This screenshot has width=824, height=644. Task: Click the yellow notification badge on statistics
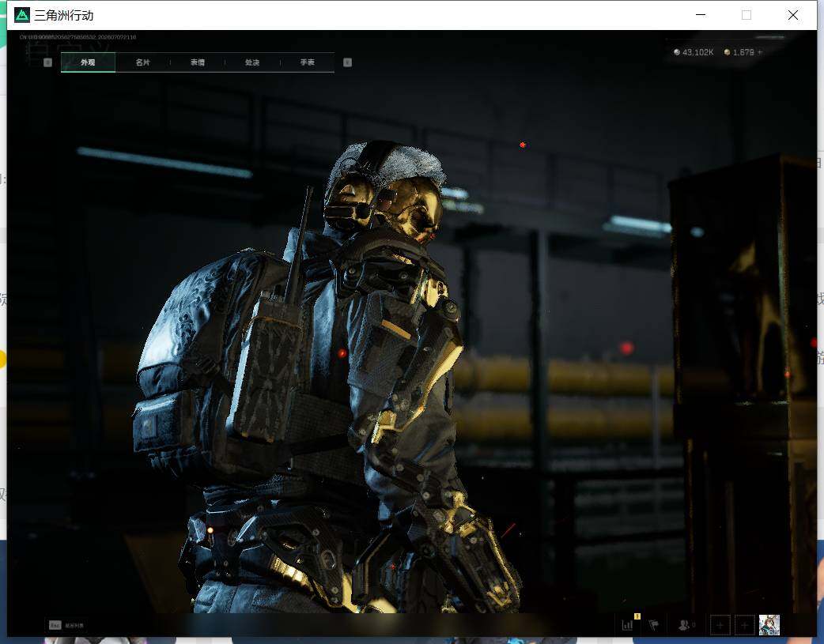click(637, 616)
